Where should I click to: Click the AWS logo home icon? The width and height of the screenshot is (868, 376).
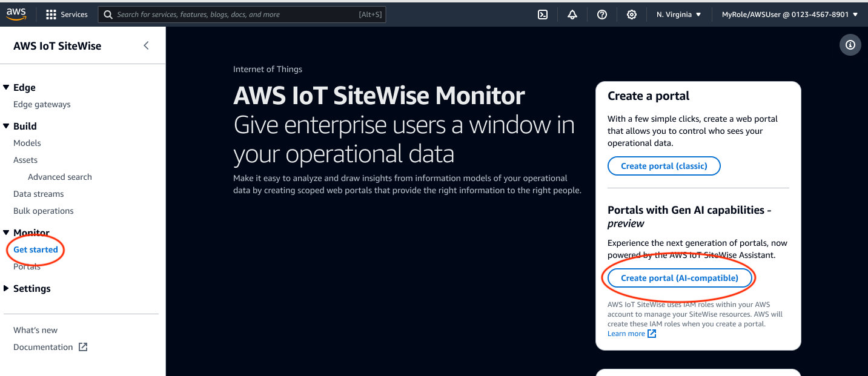click(17, 14)
